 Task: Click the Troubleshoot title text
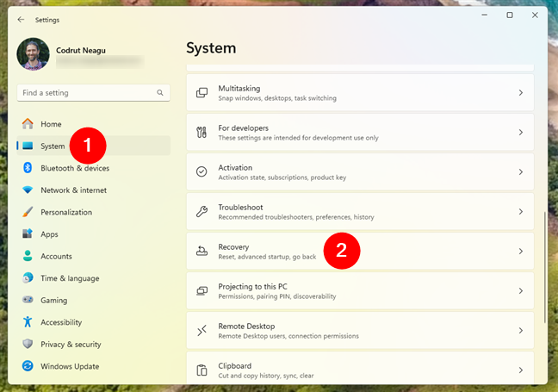(240, 208)
